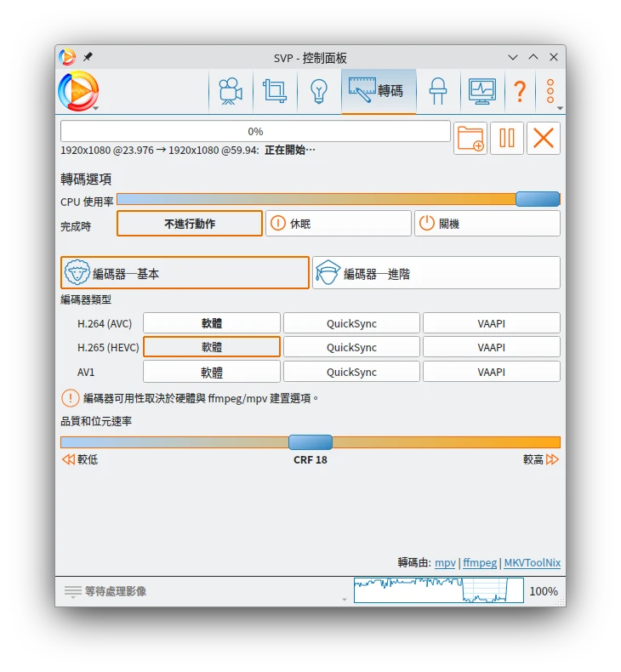Click the CRF 18 quality slider handle
This screenshot has height=672, width=621.
tap(310, 442)
